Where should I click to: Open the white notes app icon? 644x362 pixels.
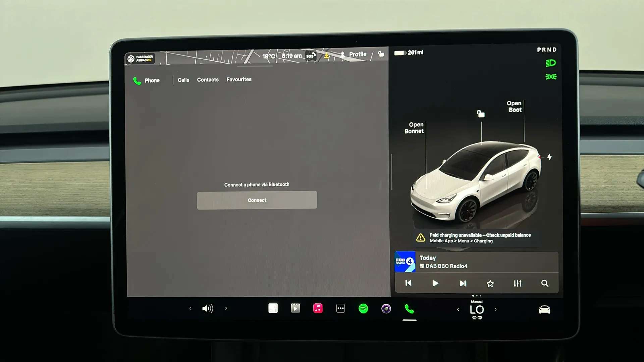point(273,308)
